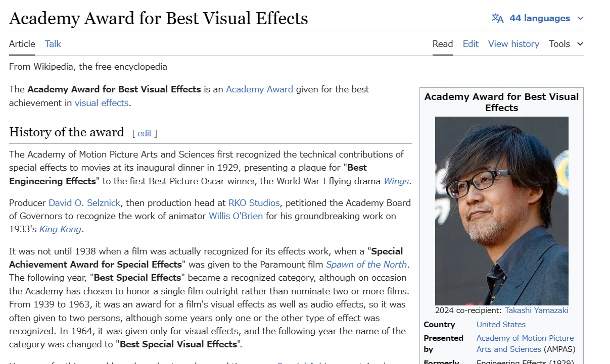Open View history tab
The image size is (610, 364).
pyautogui.click(x=513, y=44)
